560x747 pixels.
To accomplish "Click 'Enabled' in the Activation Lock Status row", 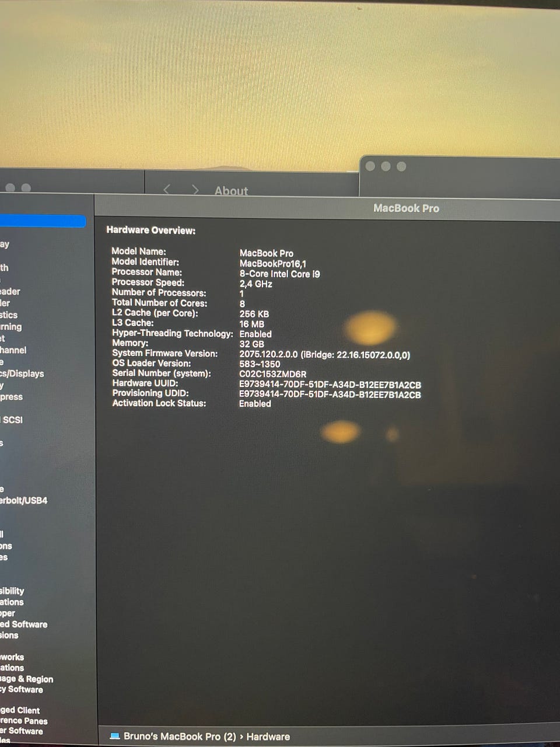I will pos(255,404).
